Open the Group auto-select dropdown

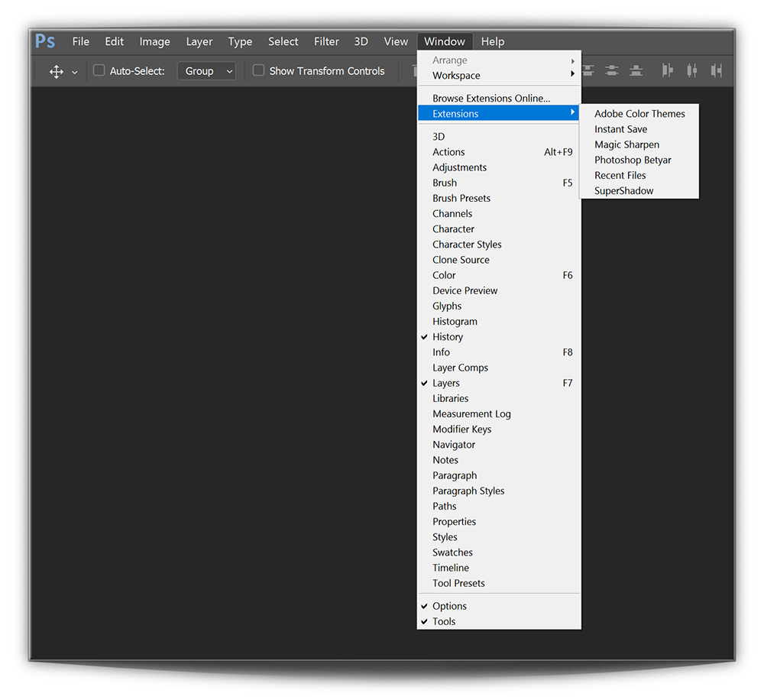207,71
